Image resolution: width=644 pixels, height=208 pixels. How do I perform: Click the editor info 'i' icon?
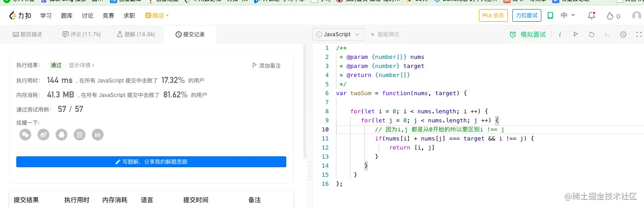coord(560,34)
